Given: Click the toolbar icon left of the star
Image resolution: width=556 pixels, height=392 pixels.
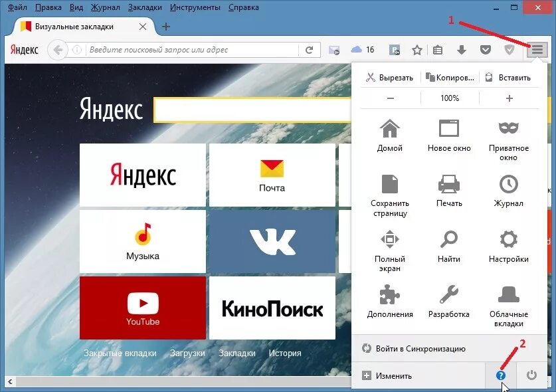Looking at the screenshot, I should coord(395,50).
